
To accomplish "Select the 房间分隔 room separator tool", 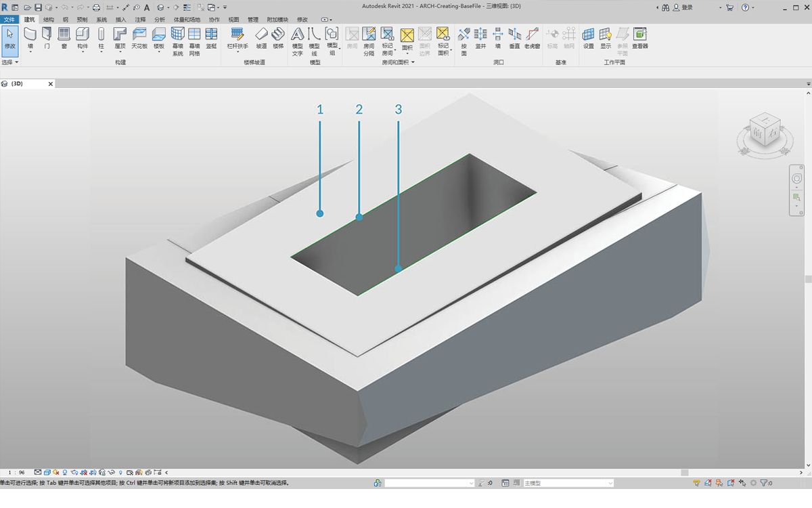I will click(369, 41).
